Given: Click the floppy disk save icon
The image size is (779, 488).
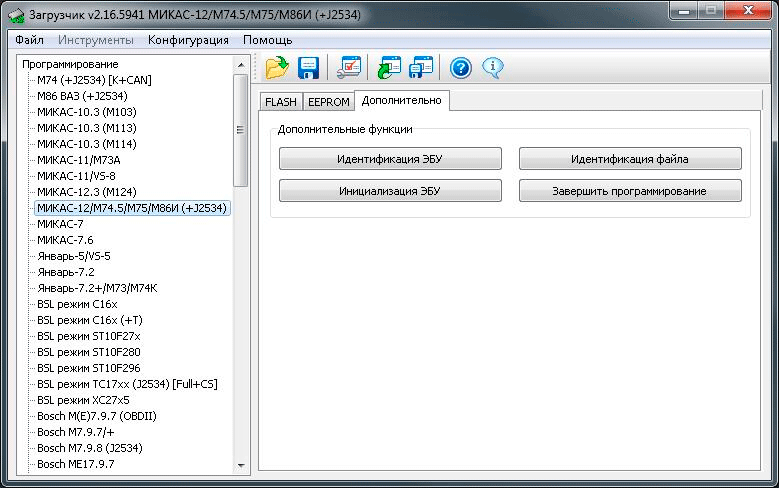Looking at the screenshot, I should click(x=309, y=68).
